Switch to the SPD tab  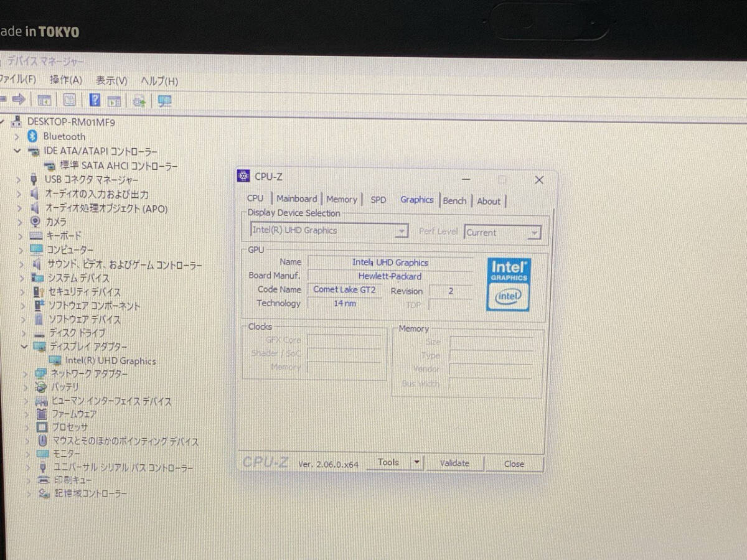click(378, 200)
